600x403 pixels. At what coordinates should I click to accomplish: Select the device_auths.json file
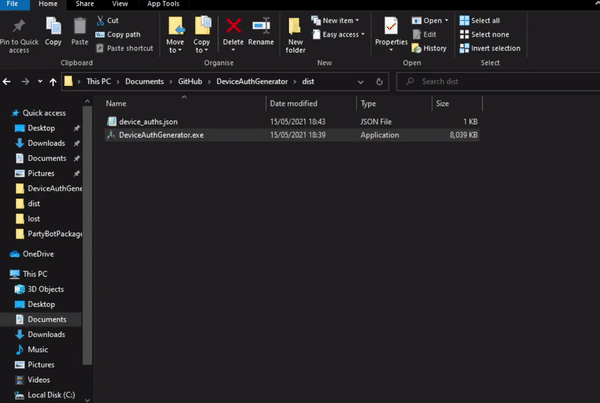coord(148,121)
